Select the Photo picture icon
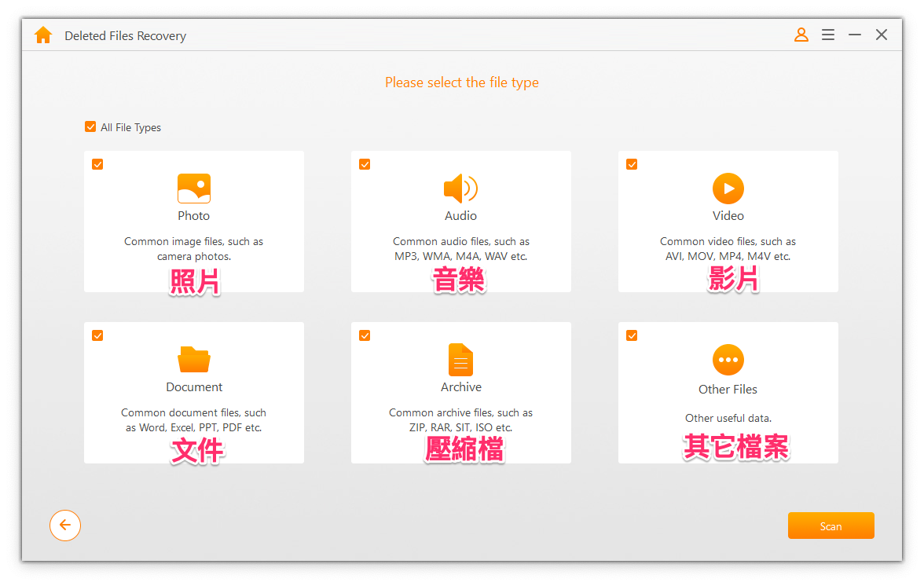Viewport: 924px width, 586px height. tap(194, 189)
